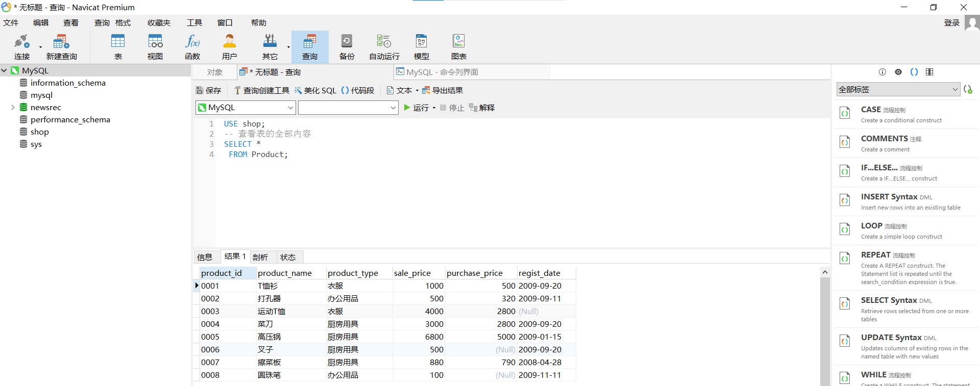Open the Charts (图表) icon
The width and height of the screenshot is (980, 386).
point(459,46)
